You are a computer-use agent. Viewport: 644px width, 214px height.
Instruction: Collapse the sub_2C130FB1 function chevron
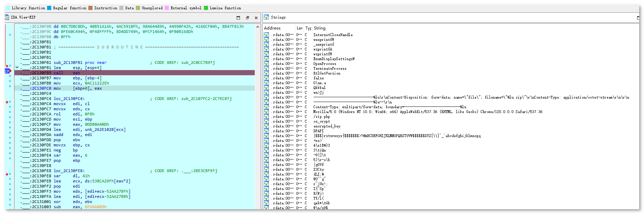coord(17,68)
